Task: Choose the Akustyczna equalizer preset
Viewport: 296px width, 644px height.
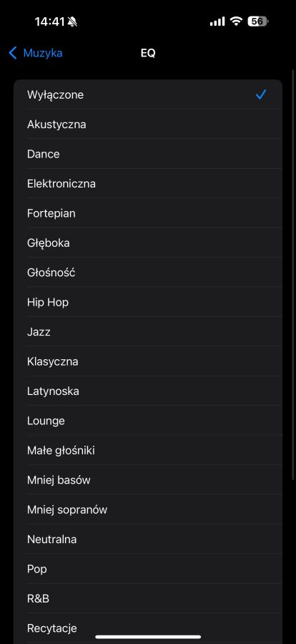Action: [x=148, y=125]
